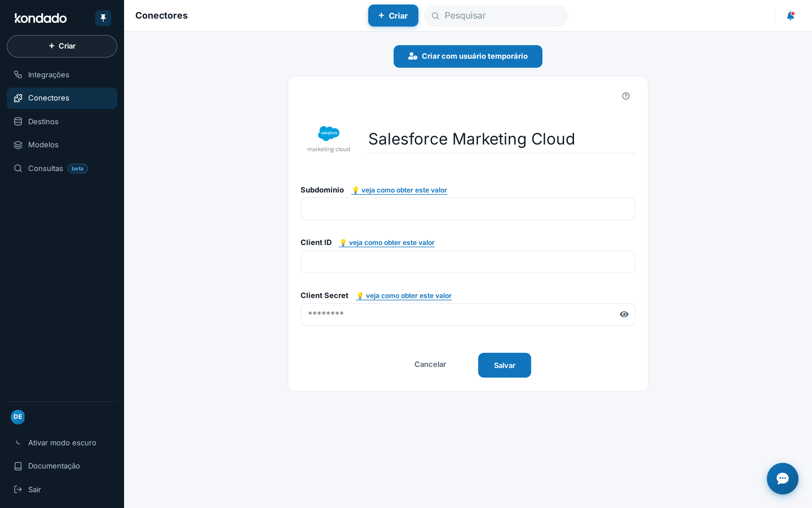Open Client ID 'veja como obter este valor' link
Image resolution: width=812 pixels, height=508 pixels.
(387, 243)
